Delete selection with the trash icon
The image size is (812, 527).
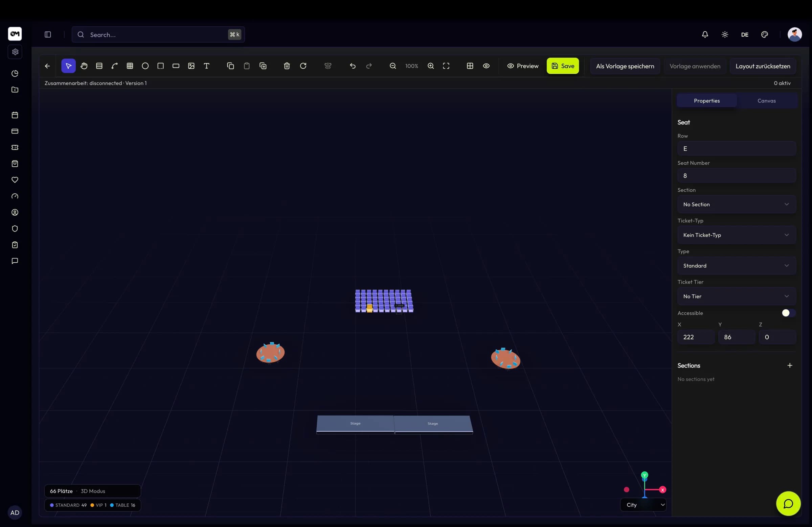click(x=287, y=66)
